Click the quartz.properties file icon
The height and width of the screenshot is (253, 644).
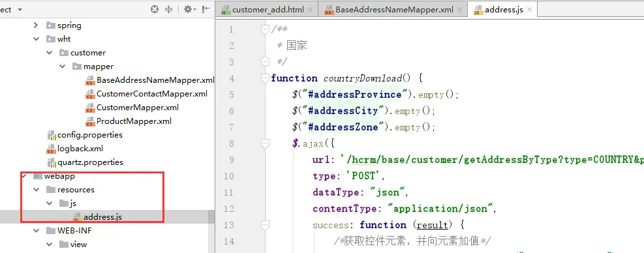[52, 162]
